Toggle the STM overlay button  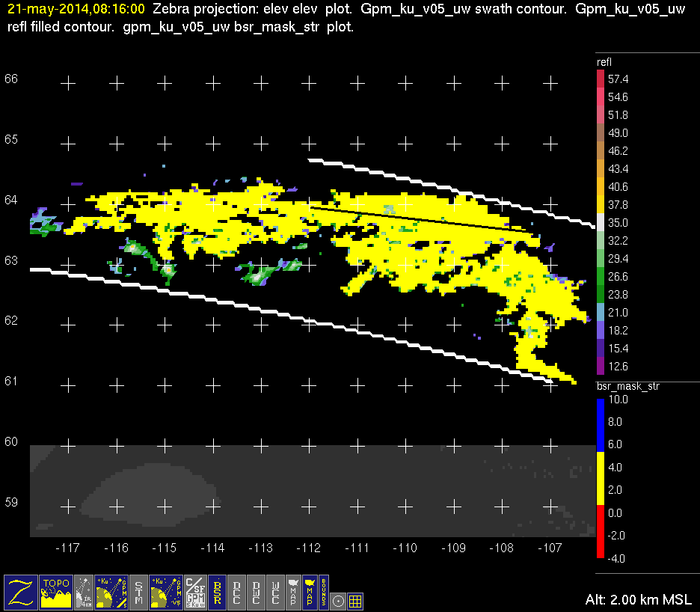point(139,591)
